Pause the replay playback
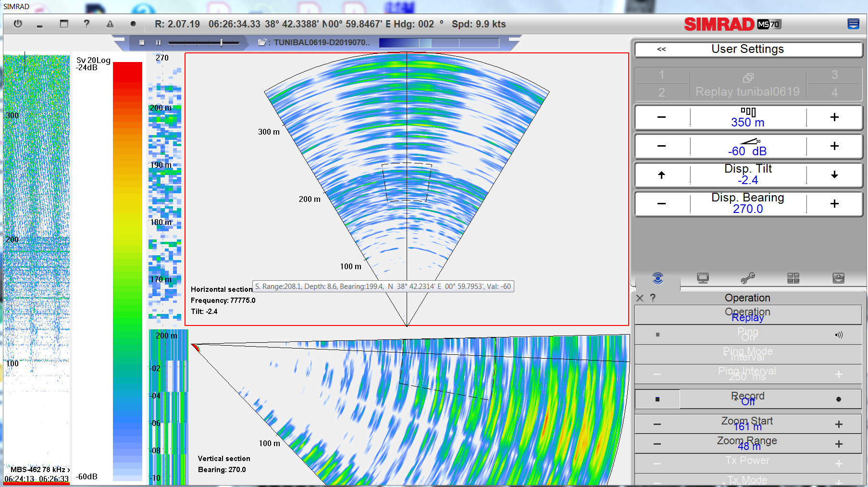868x487 pixels. [158, 43]
